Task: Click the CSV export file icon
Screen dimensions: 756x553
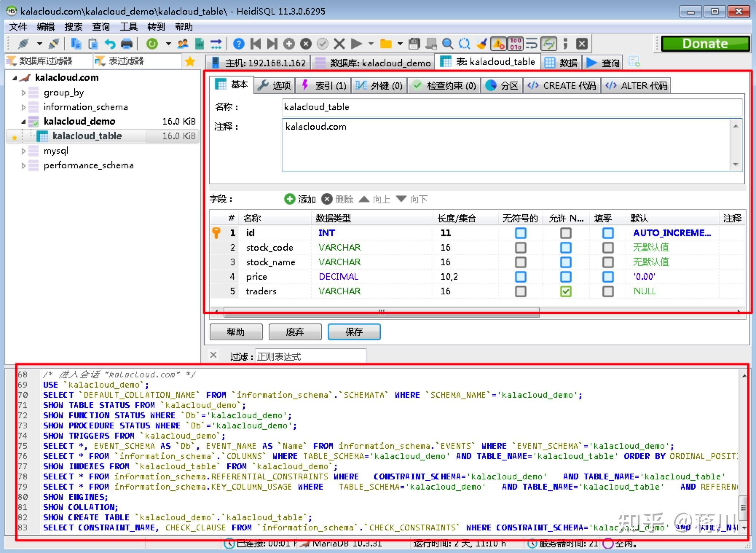Action: coord(200,44)
